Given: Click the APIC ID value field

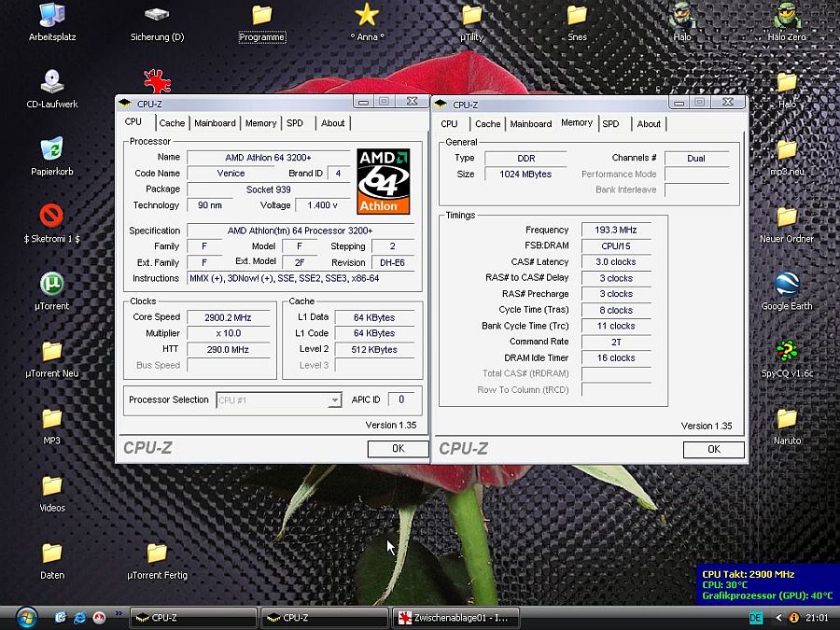Looking at the screenshot, I should [401, 399].
